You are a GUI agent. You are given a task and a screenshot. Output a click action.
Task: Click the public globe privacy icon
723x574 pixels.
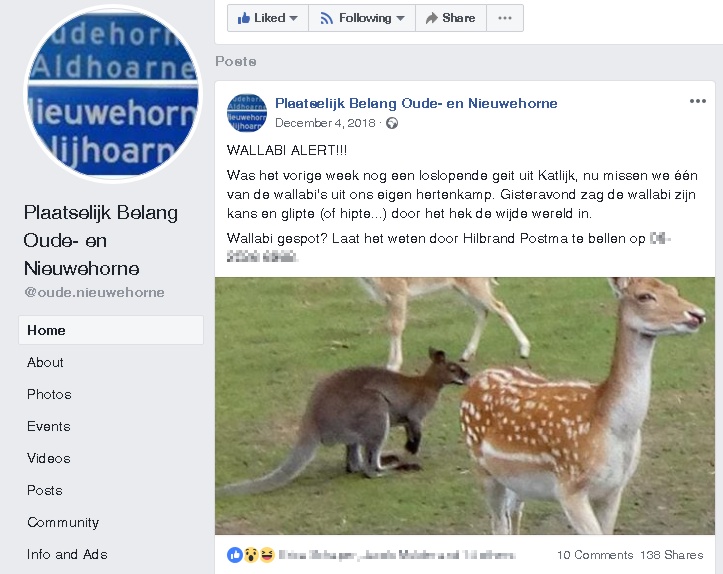392,123
